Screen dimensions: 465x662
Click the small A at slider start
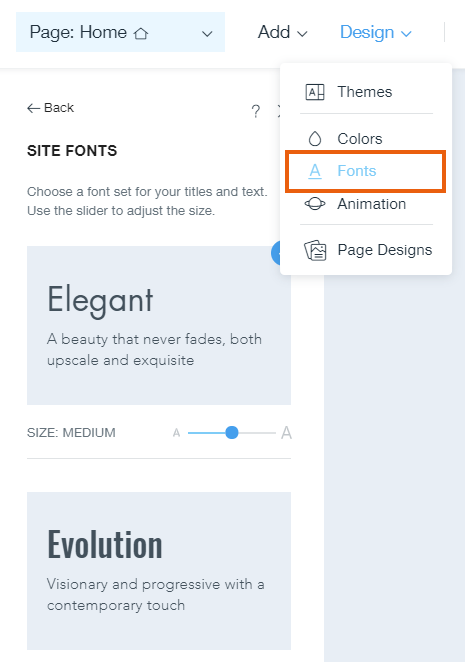tap(177, 433)
